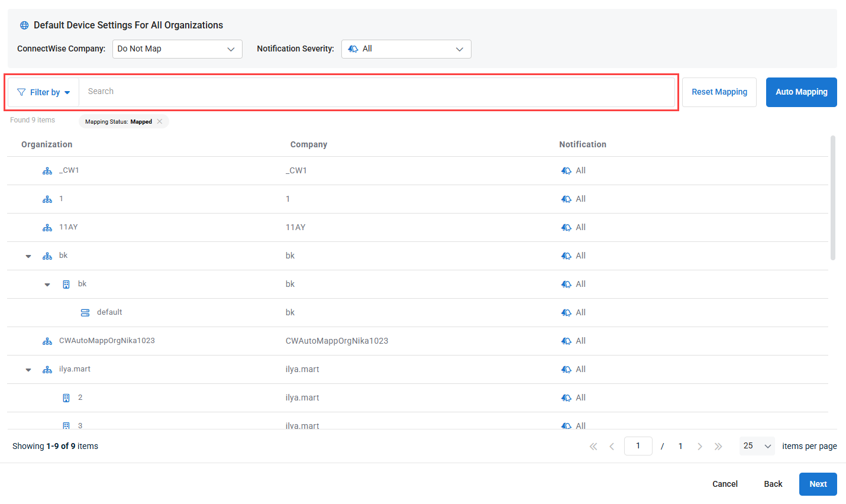Click the notification bell icon in 11AY row
This screenshot has height=504, width=846.
(566, 228)
